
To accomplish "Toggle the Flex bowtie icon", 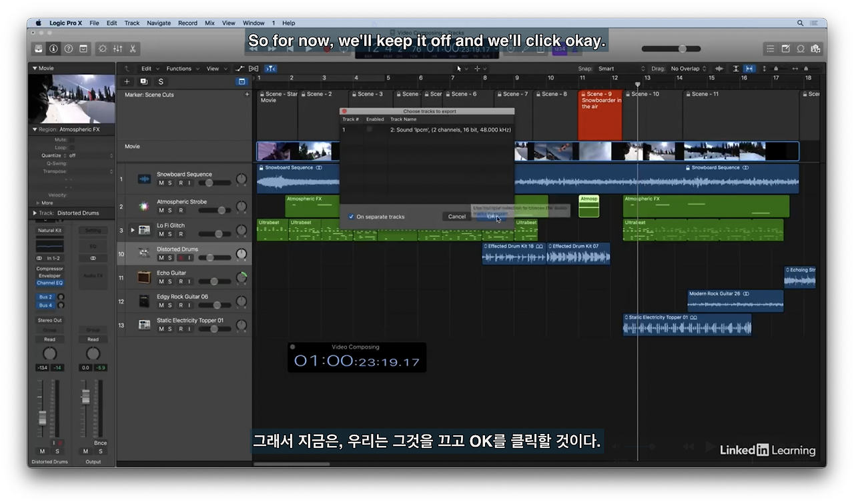I will (x=254, y=68).
